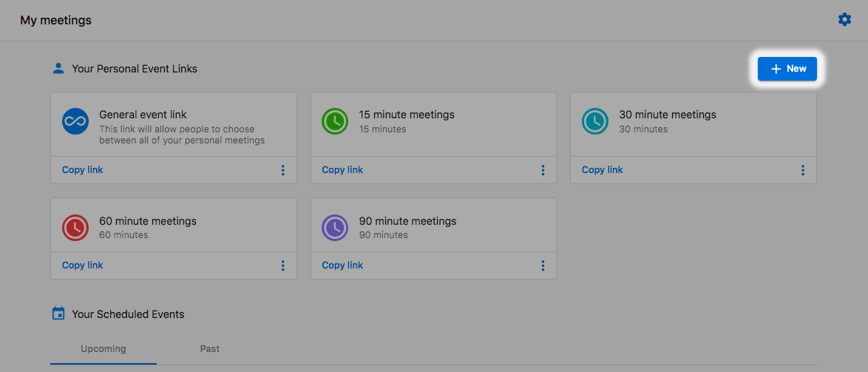Open more options for 90 minute meetings
The height and width of the screenshot is (372, 868).
(543, 266)
